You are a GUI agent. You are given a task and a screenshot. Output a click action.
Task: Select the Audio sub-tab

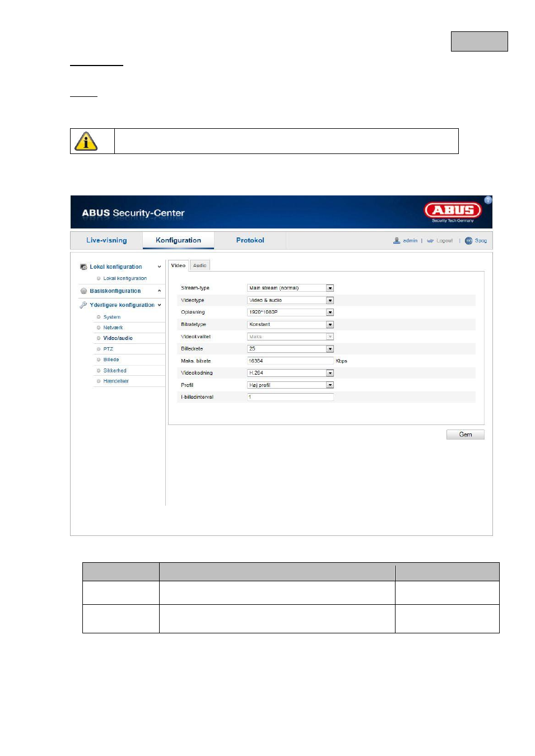pos(200,265)
